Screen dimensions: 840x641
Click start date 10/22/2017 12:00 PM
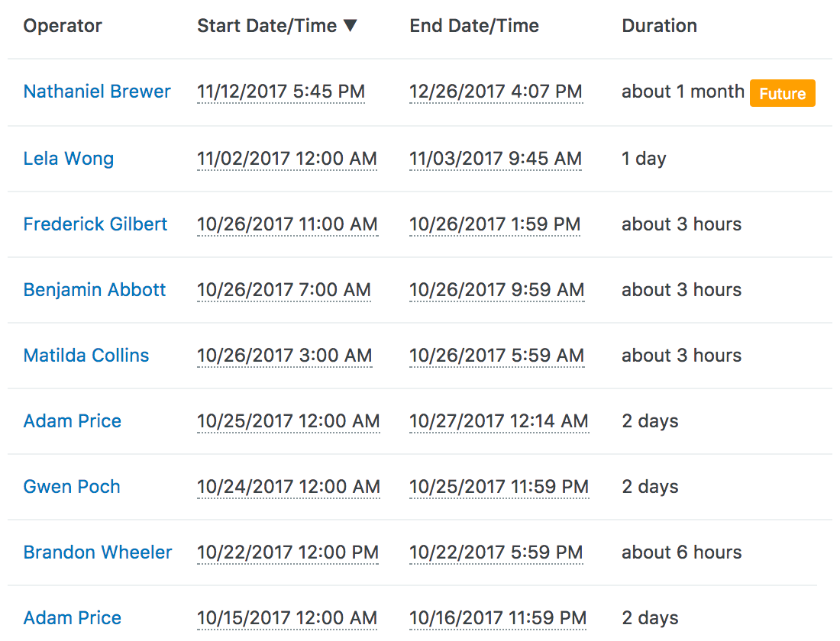288,552
